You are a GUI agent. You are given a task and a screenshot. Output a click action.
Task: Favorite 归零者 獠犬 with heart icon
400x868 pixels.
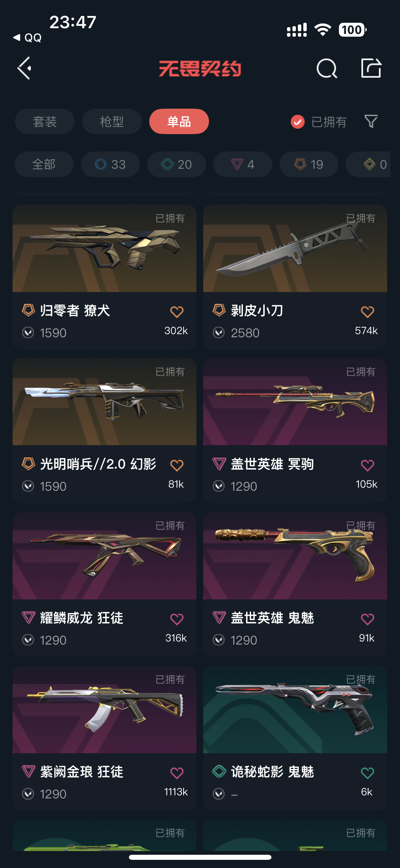177,312
